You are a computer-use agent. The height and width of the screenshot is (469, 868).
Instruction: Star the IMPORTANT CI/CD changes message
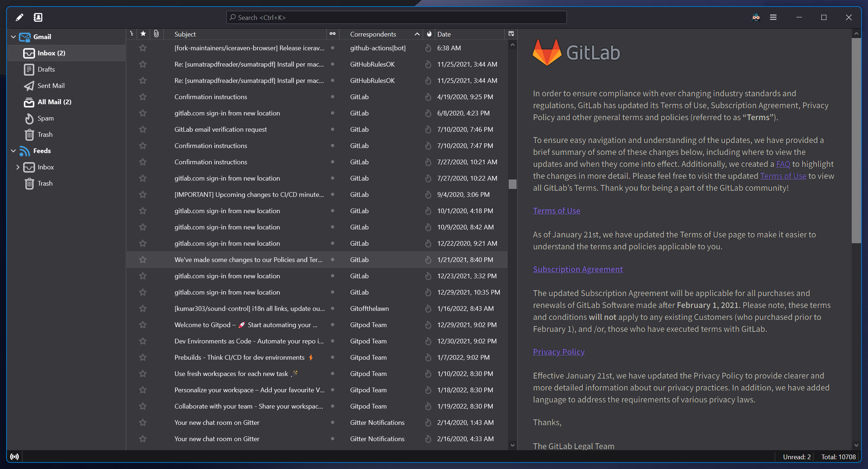(x=143, y=194)
